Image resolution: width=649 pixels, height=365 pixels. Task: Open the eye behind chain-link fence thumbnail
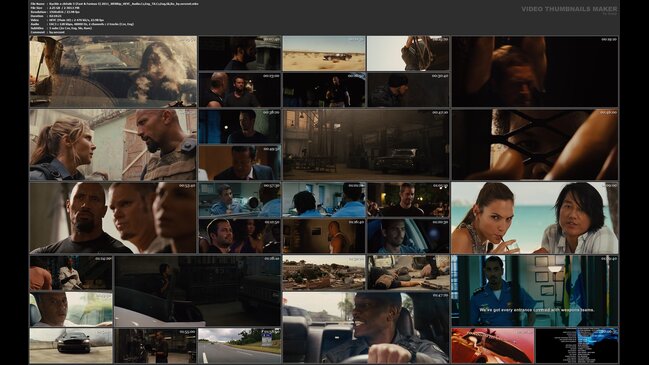point(535,145)
